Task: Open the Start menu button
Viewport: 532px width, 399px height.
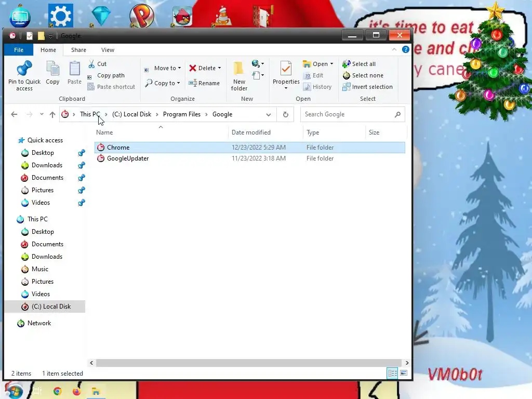Action: [x=13, y=391]
